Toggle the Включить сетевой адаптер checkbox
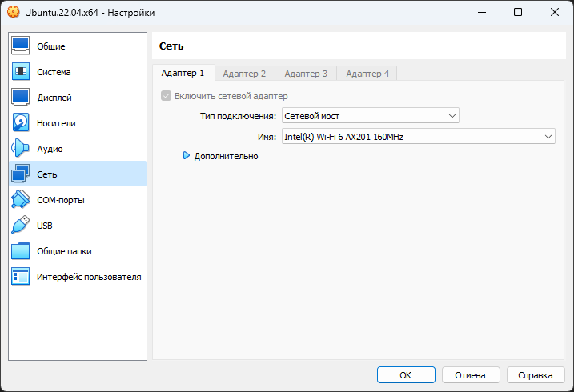This screenshot has height=392, width=574. tap(167, 96)
